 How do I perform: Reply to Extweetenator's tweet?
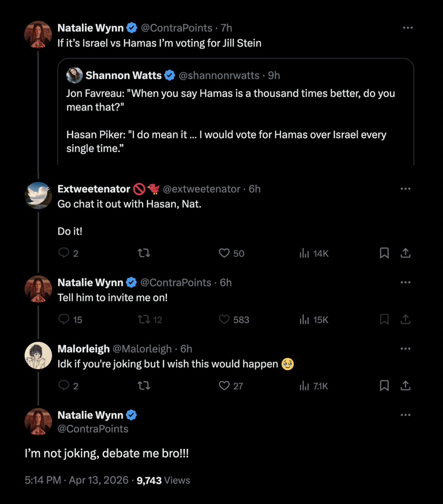pos(64,253)
